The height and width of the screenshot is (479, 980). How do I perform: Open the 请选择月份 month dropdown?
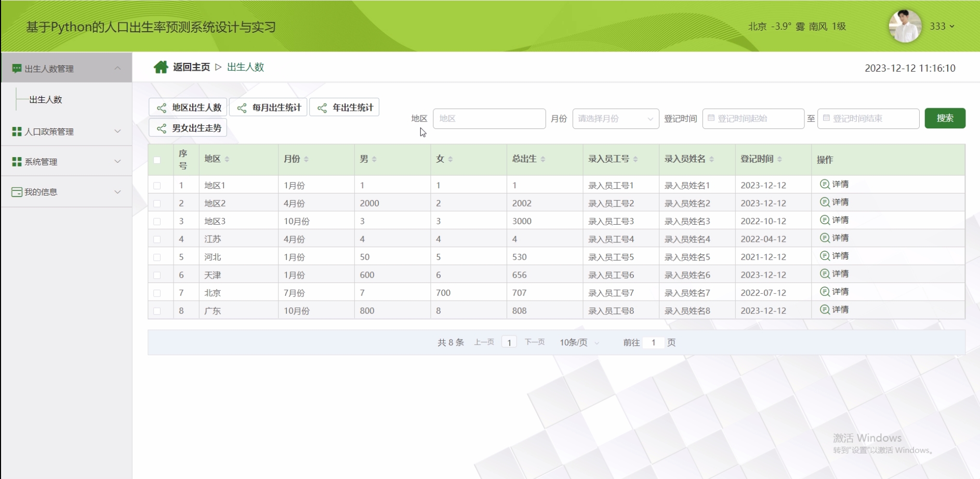pyautogui.click(x=615, y=119)
